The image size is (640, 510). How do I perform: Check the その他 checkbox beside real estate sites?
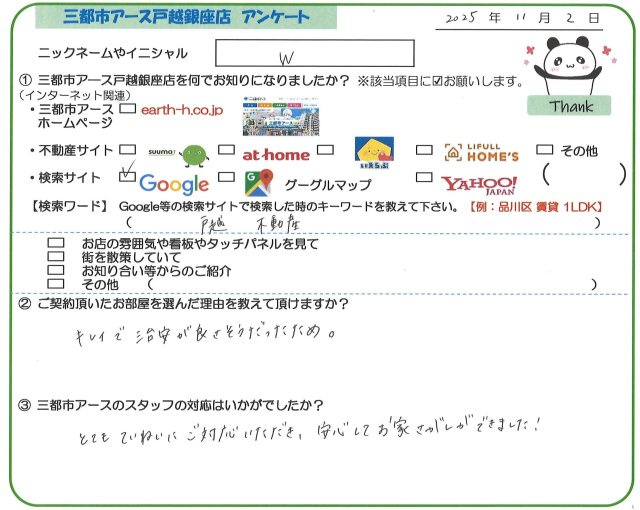[x=544, y=150]
